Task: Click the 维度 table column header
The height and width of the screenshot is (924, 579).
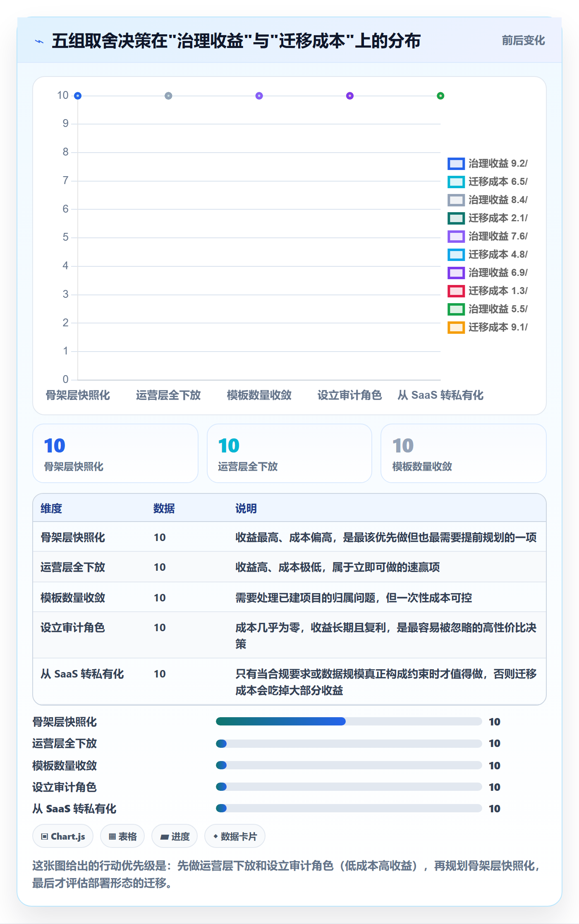Action: tap(51, 508)
